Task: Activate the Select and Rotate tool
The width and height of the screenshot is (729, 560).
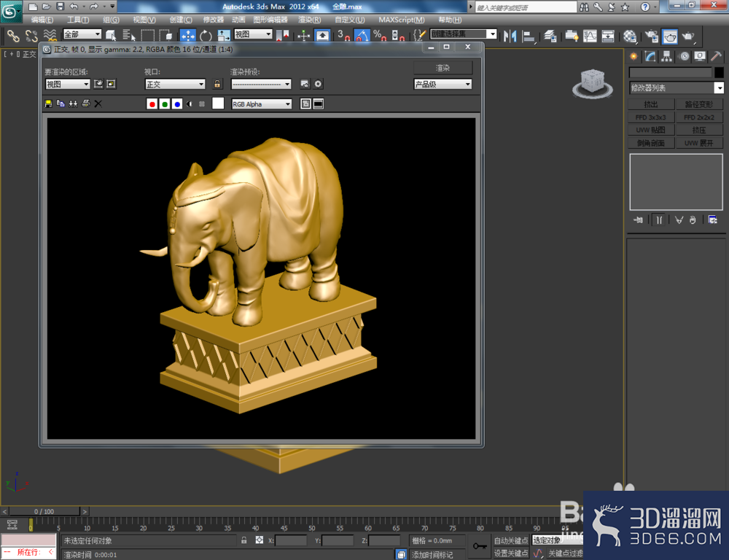Action: click(x=206, y=35)
